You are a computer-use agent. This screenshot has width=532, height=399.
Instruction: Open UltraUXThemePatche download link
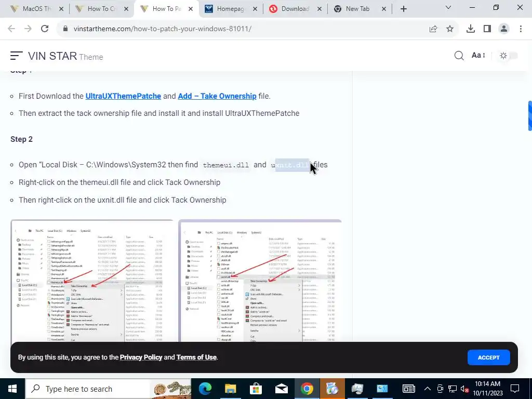click(123, 96)
